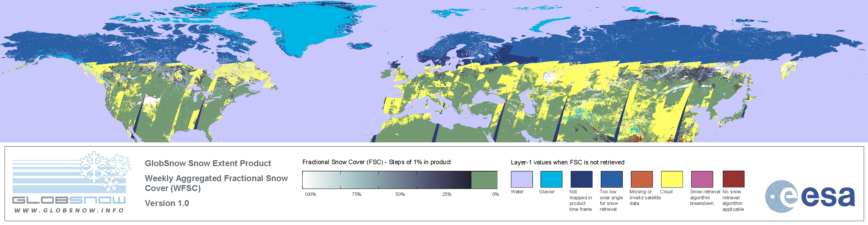The width and height of the screenshot is (868, 225).
Task: Click the ESA logo
Action: tap(810, 196)
